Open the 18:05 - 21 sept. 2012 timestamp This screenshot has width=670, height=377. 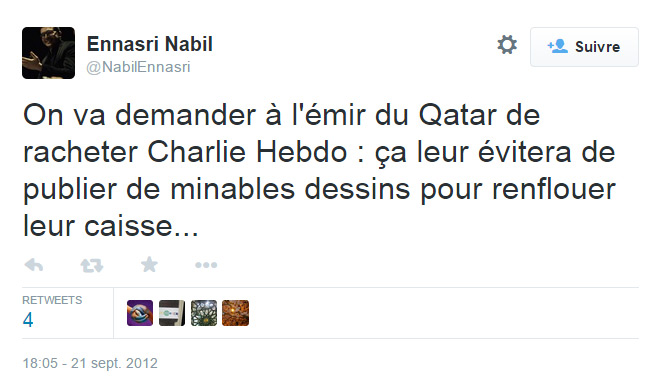[x=90, y=363]
